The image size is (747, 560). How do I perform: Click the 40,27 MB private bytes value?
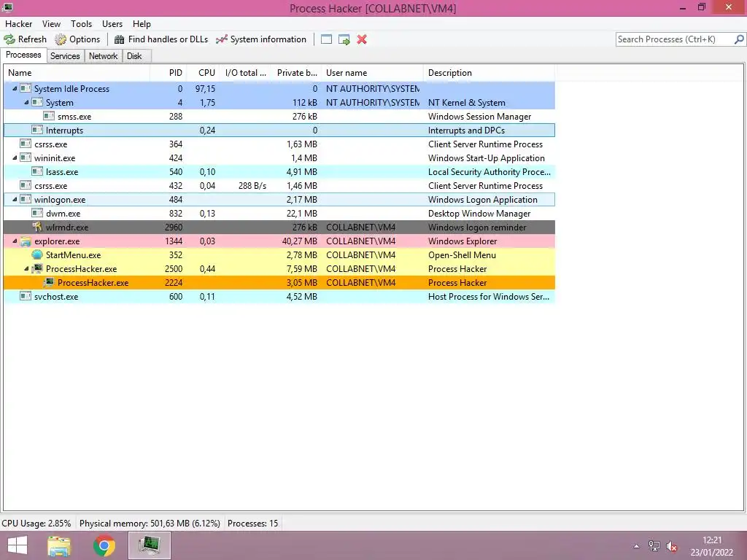click(299, 241)
